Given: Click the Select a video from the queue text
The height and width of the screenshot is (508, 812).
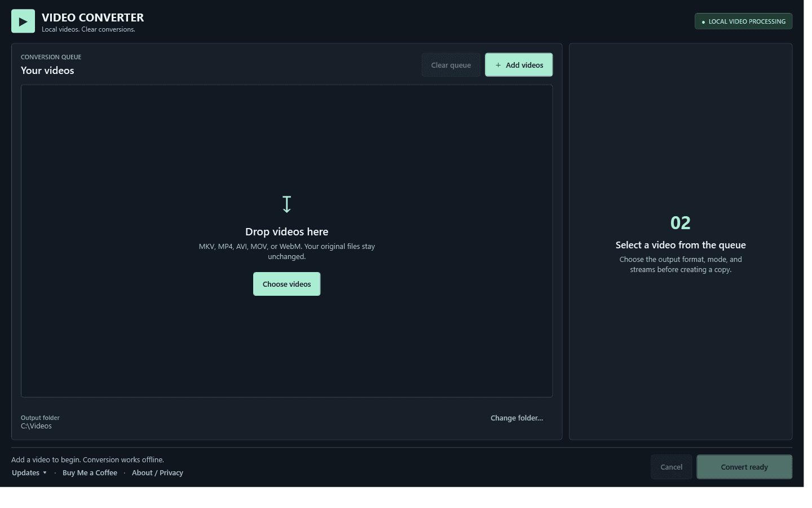Looking at the screenshot, I should coord(681,245).
